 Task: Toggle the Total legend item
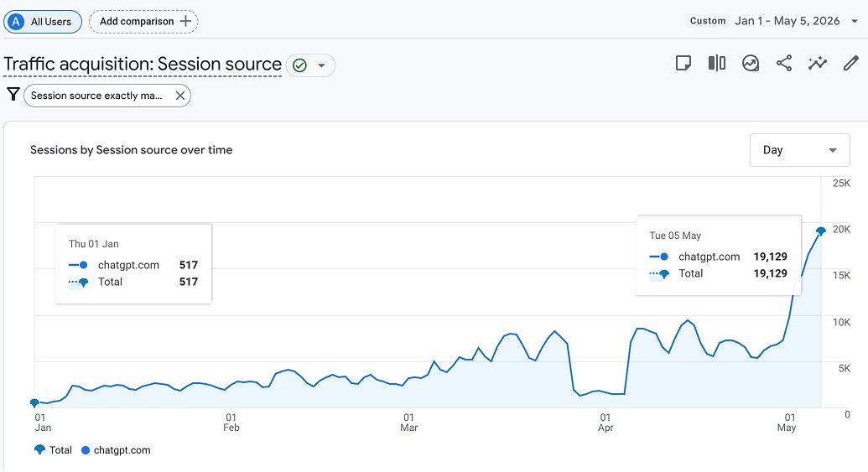53,450
